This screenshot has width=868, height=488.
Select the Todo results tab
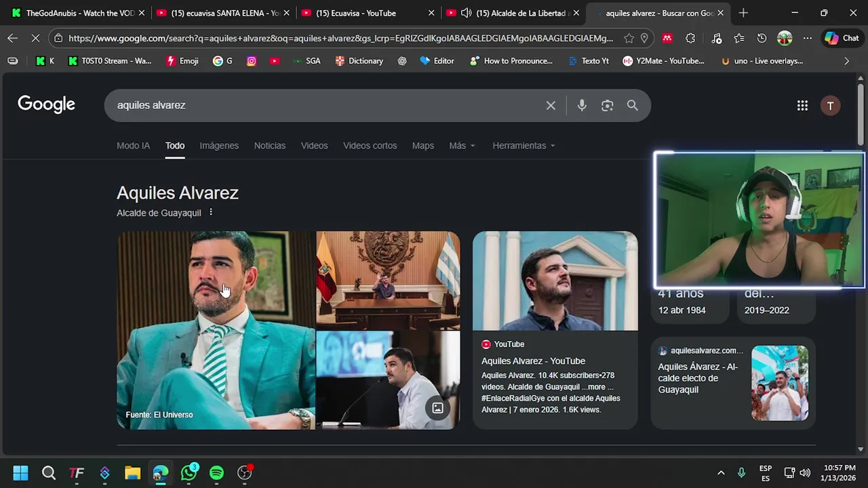point(175,146)
